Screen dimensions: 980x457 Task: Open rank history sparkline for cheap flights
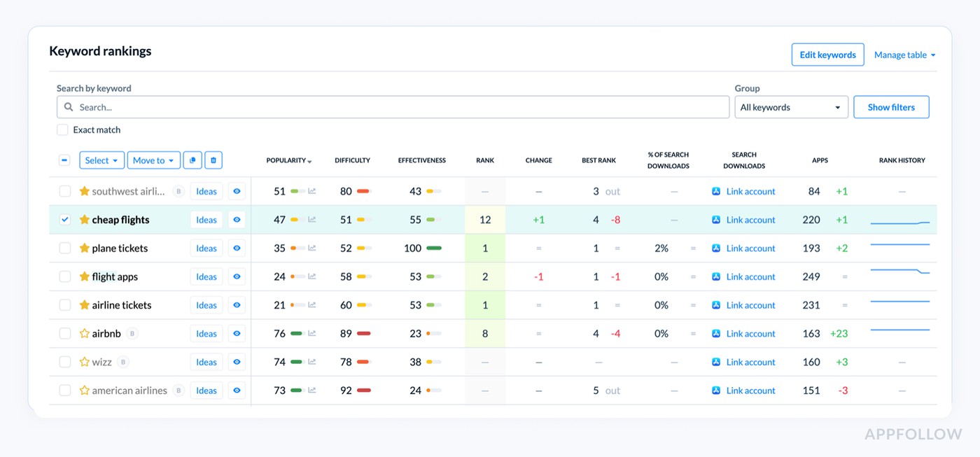click(x=900, y=223)
